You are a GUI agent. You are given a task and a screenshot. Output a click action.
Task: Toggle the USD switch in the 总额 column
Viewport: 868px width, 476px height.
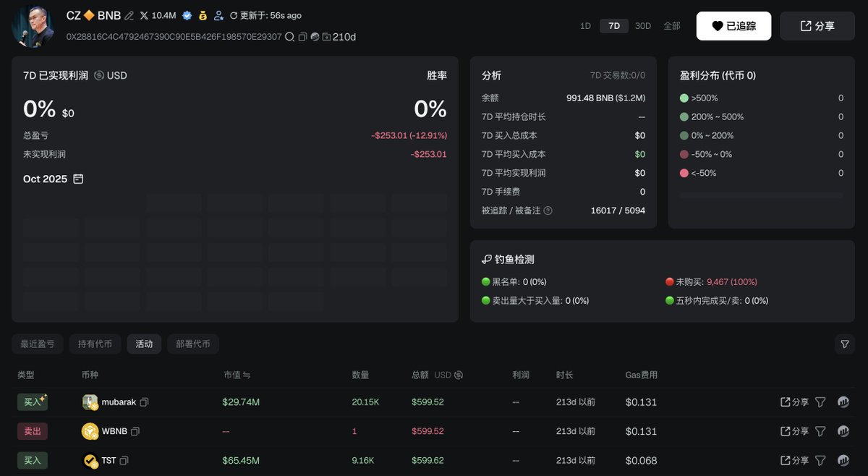click(459, 375)
